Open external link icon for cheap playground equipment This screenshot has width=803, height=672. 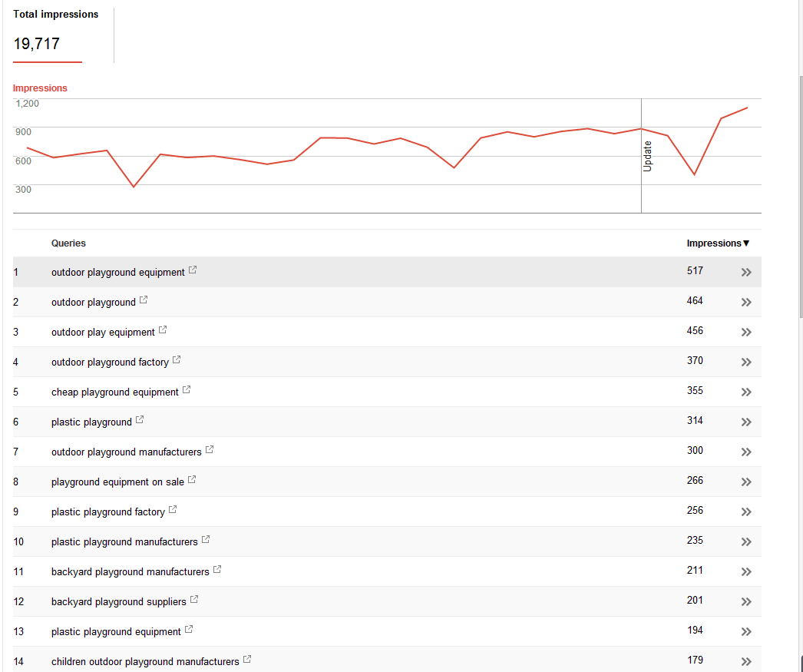[187, 390]
